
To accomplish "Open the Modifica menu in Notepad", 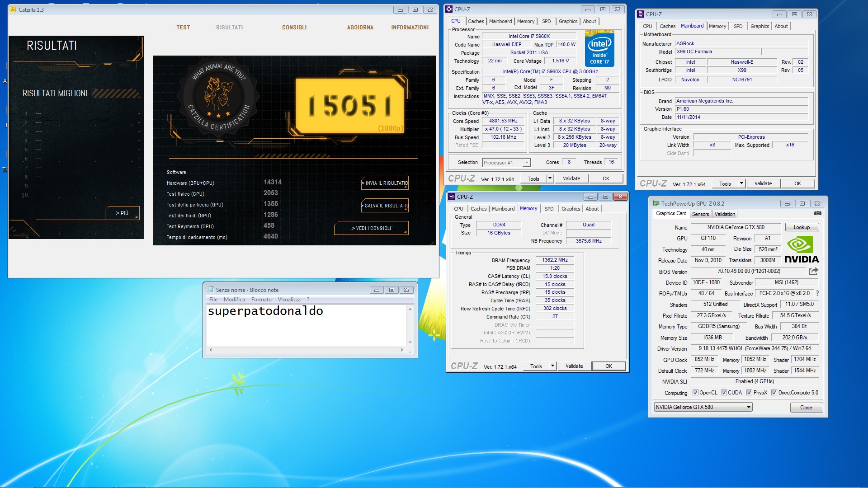I will pyautogui.click(x=234, y=300).
